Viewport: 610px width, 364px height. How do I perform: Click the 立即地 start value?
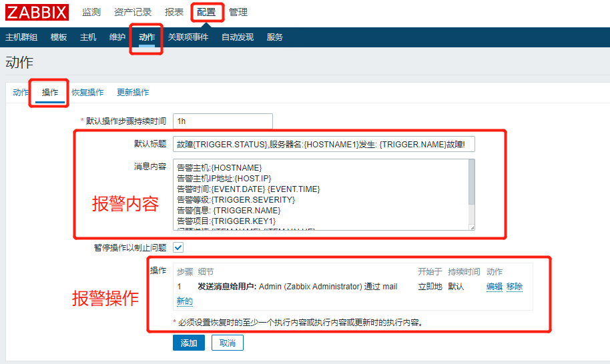[x=430, y=287]
